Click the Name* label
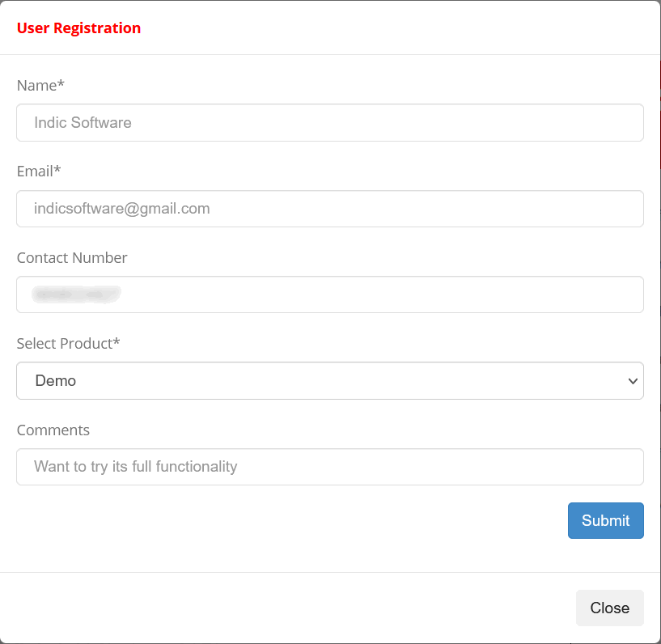The height and width of the screenshot is (644, 661). pyautogui.click(x=40, y=85)
